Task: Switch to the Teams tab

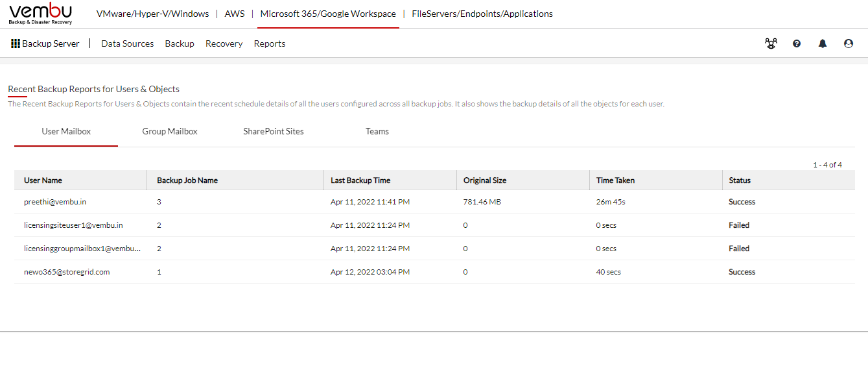Action: (377, 131)
